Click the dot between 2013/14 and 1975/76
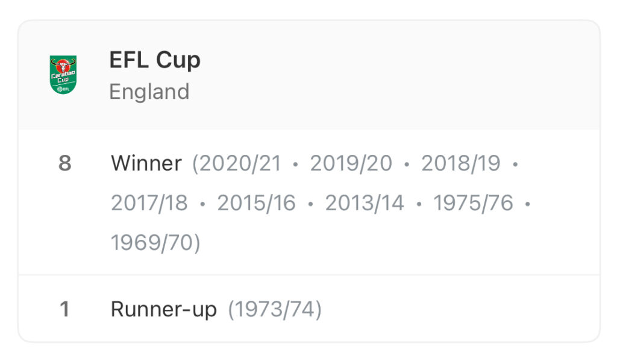617x364 pixels. 419,204
